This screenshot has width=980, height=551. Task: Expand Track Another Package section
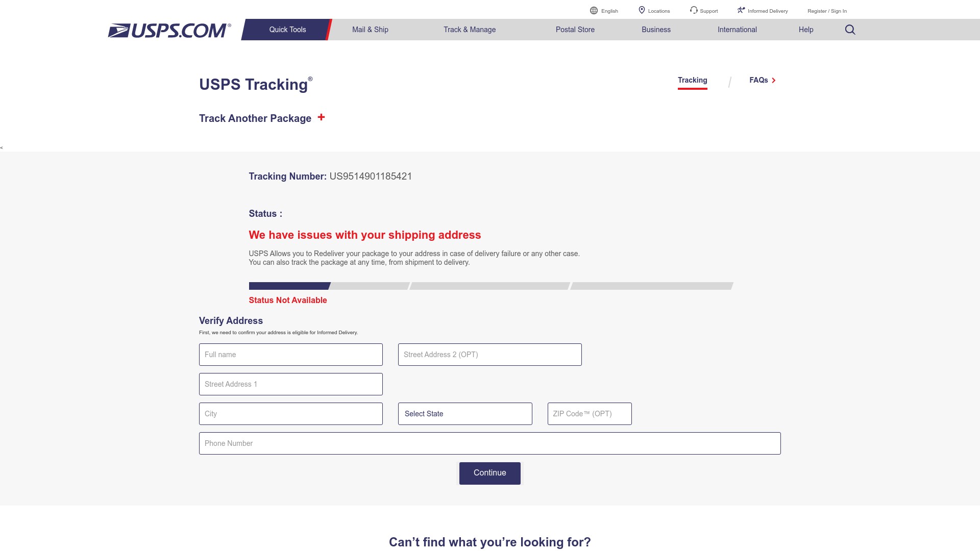pyautogui.click(x=321, y=117)
